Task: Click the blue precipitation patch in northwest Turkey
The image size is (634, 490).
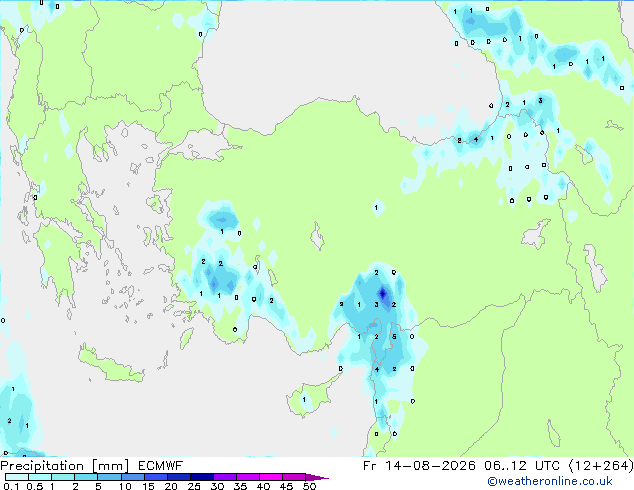Action: point(222,220)
